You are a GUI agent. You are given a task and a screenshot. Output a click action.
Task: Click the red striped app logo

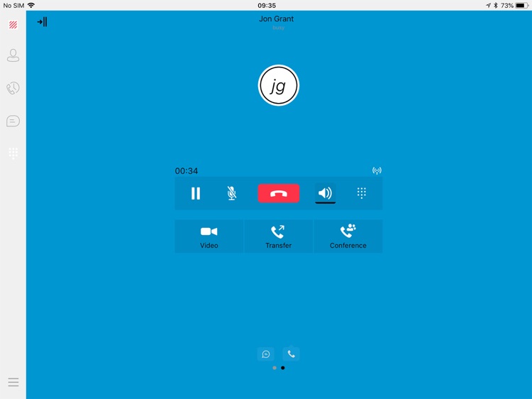click(x=13, y=24)
